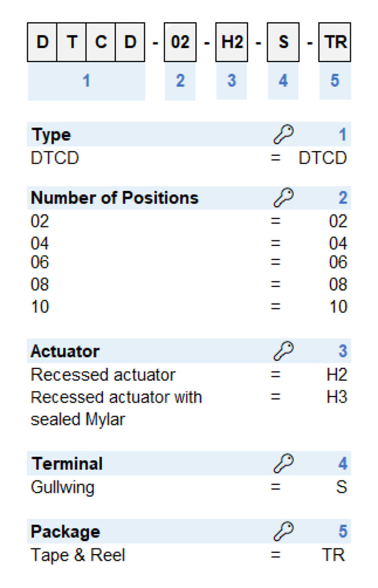Click the key icon beside Number of Positions
378x588 pixels.
(x=283, y=198)
